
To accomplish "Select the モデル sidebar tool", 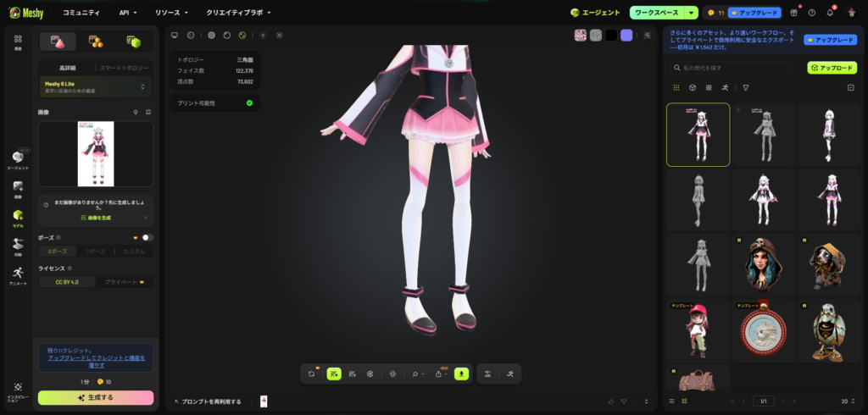I will click(x=19, y=219).
